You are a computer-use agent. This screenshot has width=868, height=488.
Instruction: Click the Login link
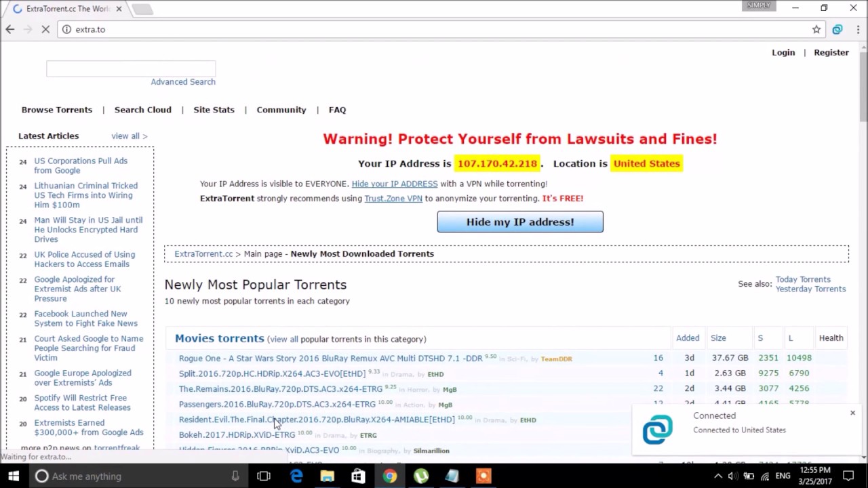(x=783, y=52)
